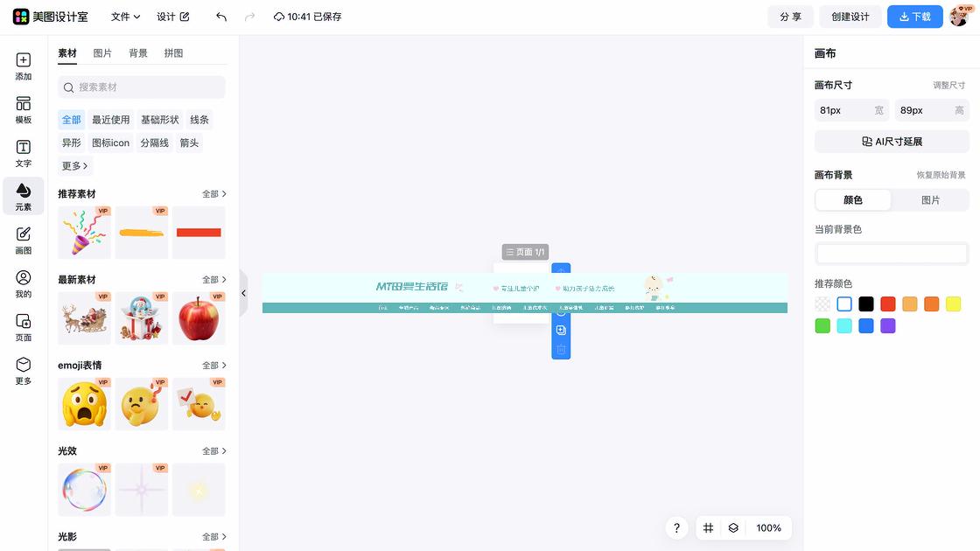Click the AI尺寸延展 button
980x551 pixels.
[892, 141]
